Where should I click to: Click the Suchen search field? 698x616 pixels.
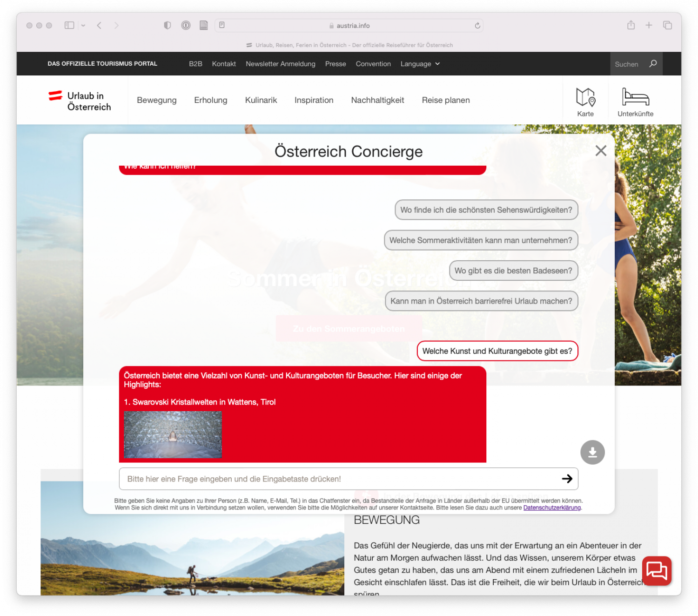coord(627,64)
